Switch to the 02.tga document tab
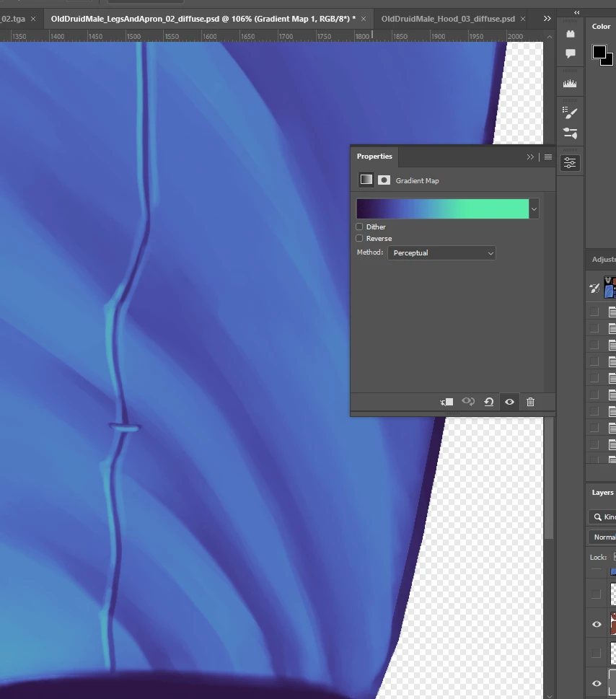 pyautogui.click(x=13, y=19)
